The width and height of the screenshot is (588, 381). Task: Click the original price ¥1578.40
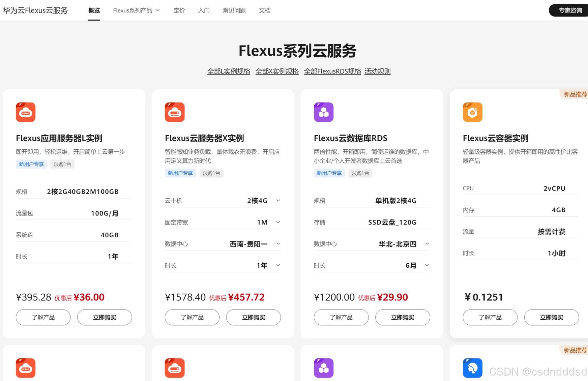pos(185,297)
